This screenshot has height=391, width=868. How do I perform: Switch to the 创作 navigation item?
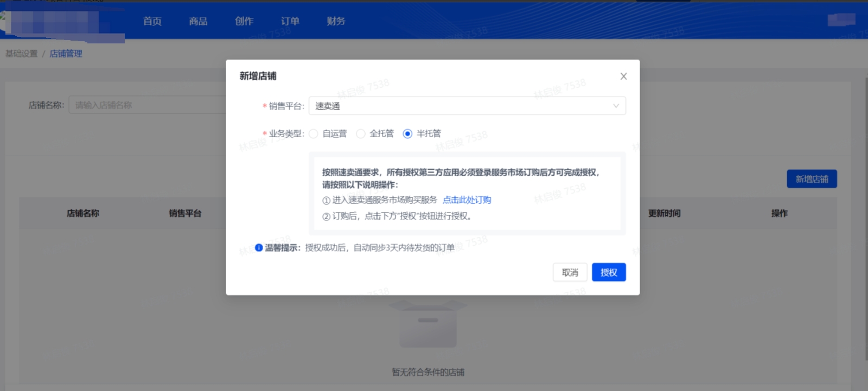pyautogui.click(x=244, y=21)
